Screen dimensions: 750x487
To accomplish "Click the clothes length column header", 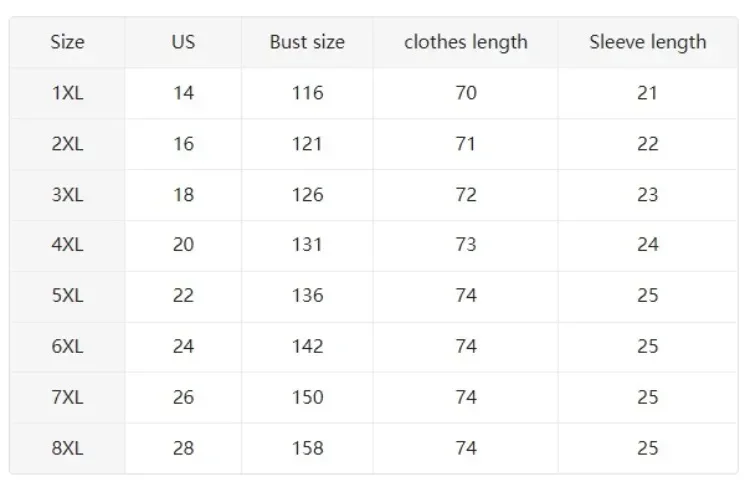I will coord(466,43).
